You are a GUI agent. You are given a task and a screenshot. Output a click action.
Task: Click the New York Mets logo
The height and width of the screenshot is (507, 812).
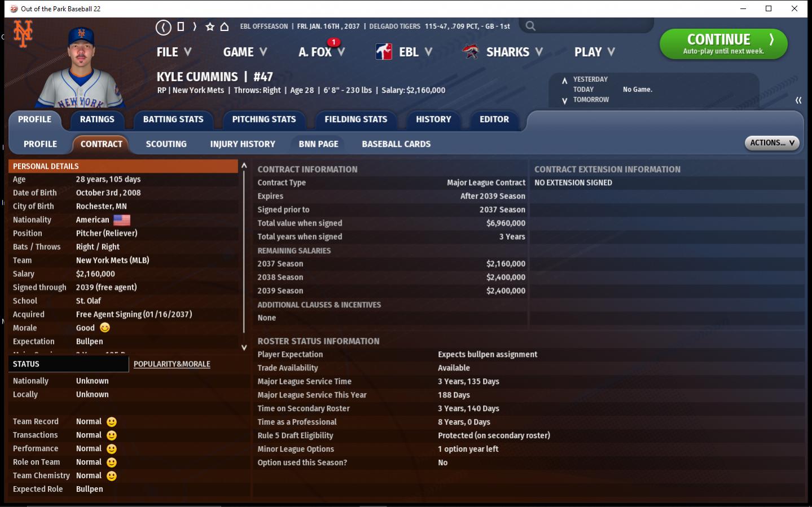point(23,34)
